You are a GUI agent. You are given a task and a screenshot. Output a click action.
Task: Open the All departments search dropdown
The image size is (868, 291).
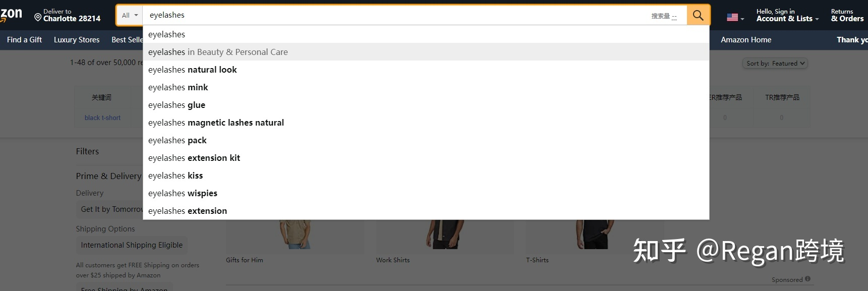130,15
